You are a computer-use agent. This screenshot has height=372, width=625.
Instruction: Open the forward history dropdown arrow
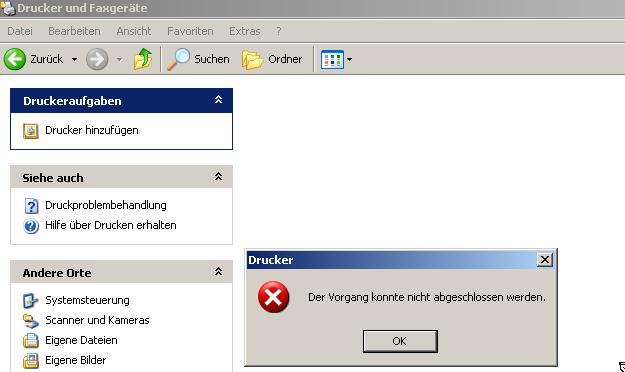[x=119, y=59]
